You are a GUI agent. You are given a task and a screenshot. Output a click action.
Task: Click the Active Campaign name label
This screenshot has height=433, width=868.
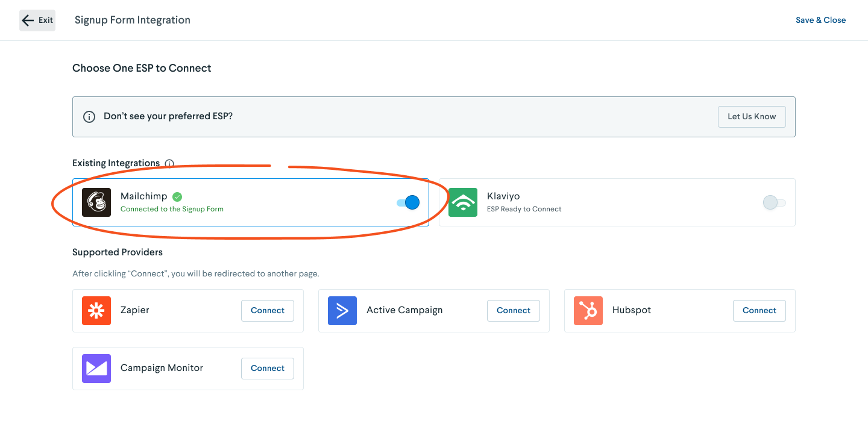click(404, 310)
